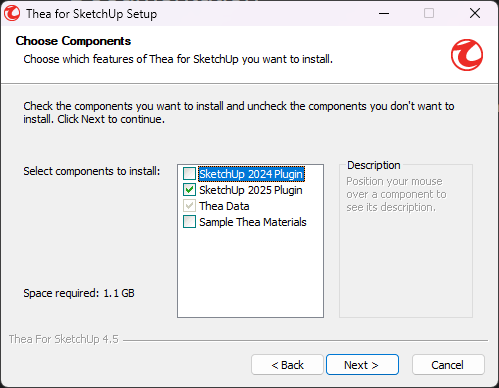The width and height of the screenshot is (499, 388).
Task: Select the Sample Thea Materials label
Action: pos(253,222)
